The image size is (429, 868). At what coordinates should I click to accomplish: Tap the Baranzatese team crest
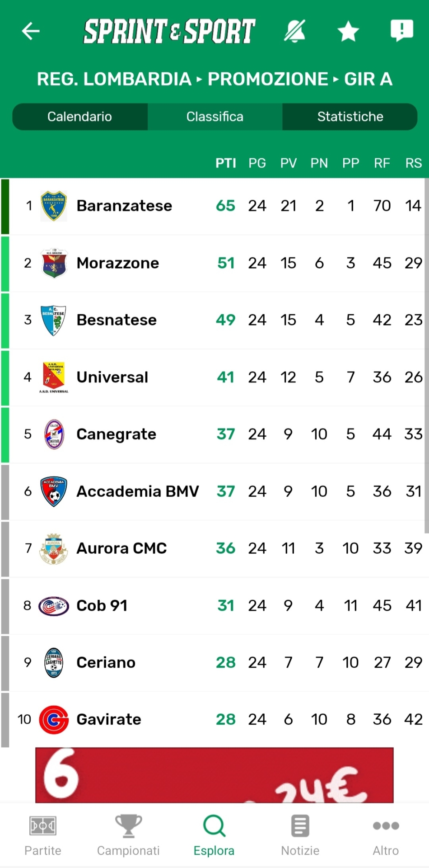click(54, 206)
